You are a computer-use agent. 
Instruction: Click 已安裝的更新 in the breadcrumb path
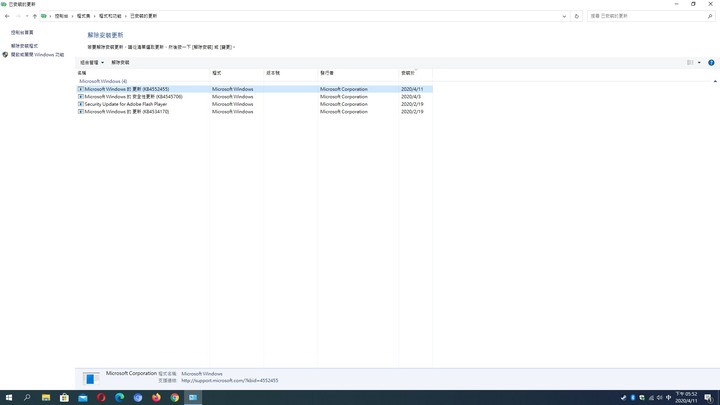point(144,16)
